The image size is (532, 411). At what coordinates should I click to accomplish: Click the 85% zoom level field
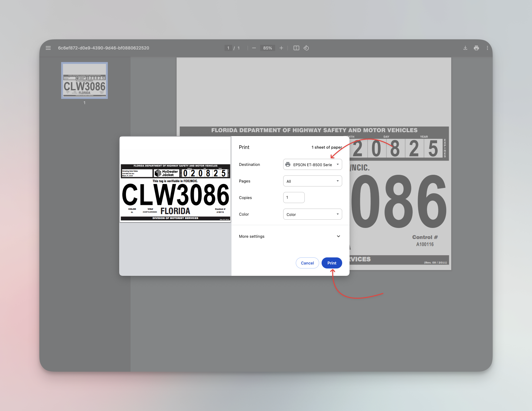click(267, 48)
